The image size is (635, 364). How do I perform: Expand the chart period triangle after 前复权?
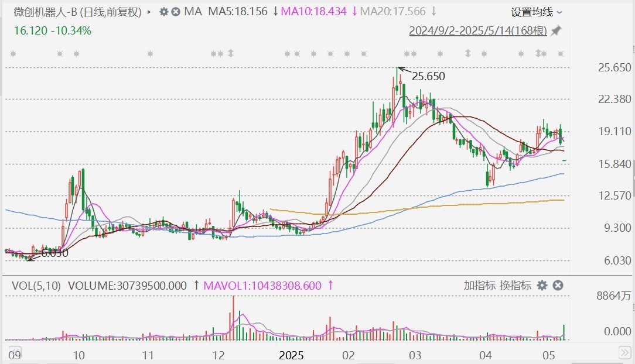point(149,12)
